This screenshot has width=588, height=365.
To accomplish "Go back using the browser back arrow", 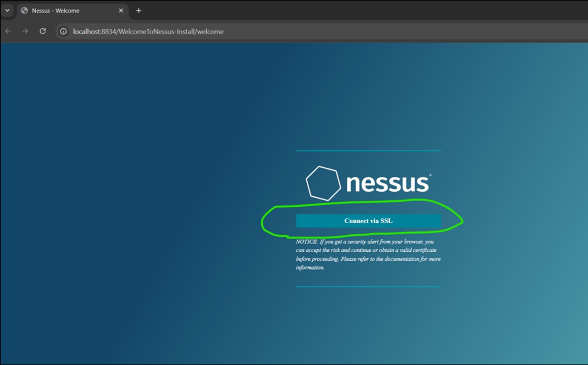I will click(8, 31).
